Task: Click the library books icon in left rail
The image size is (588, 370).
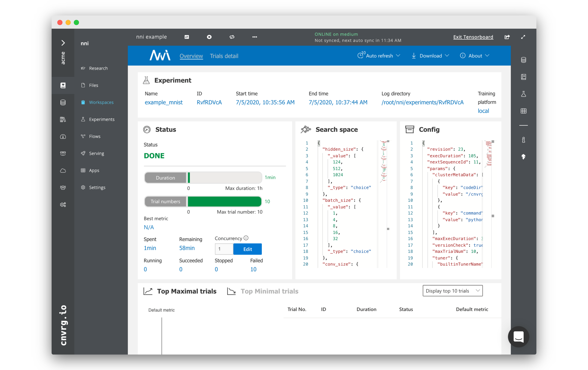Action: [63, 119]
